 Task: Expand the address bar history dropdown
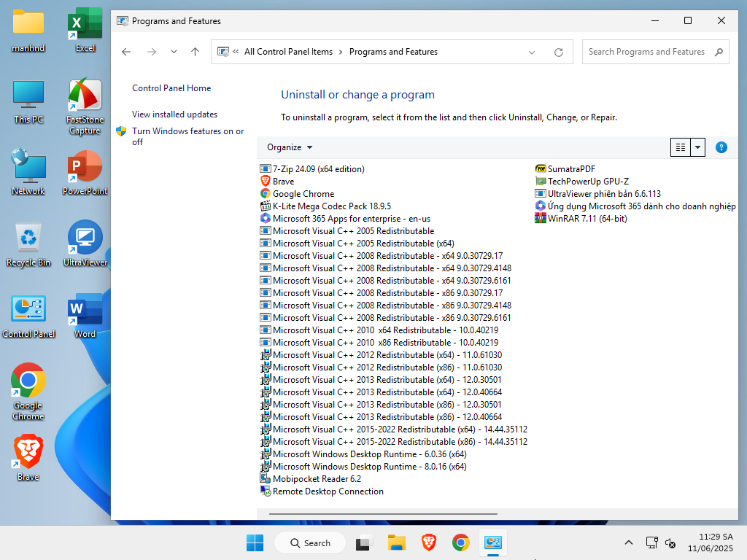(532, 52)
